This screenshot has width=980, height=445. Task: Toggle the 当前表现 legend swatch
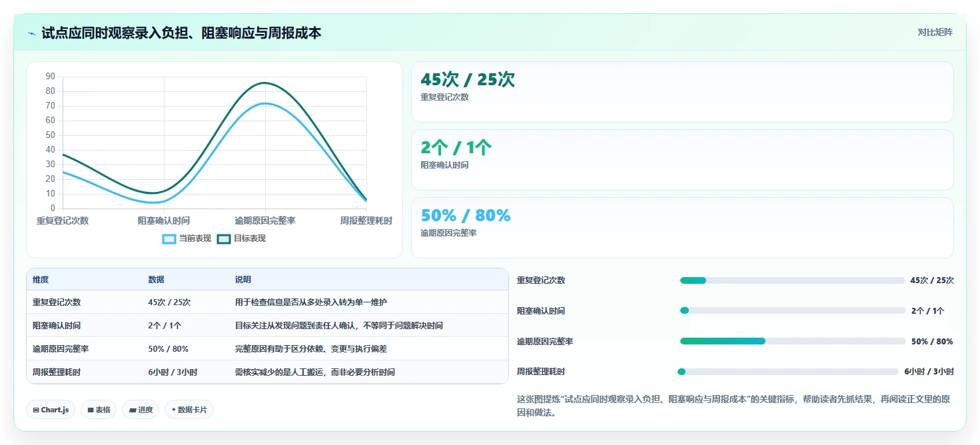169,238
